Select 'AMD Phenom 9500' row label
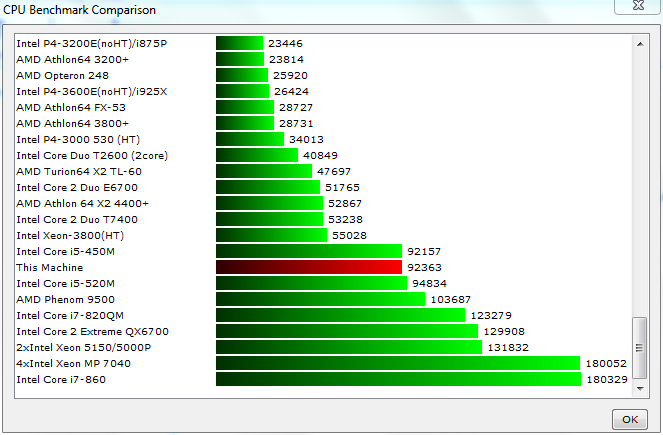 coord(66,300)
